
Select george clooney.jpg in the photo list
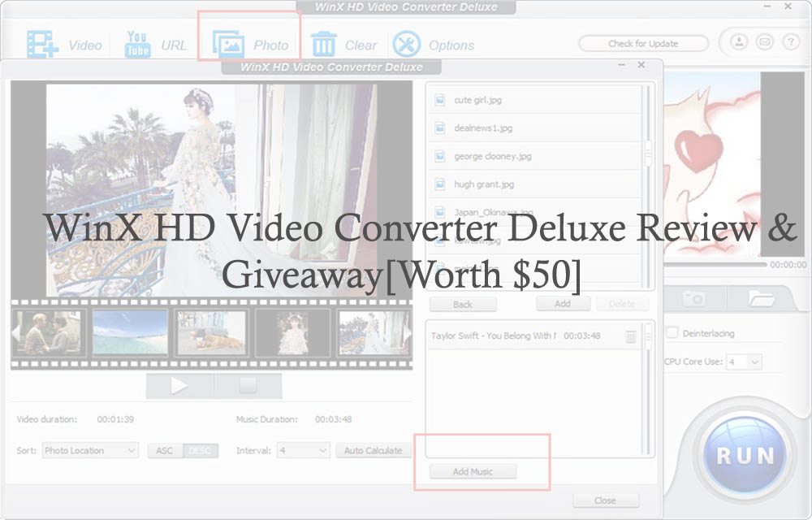[535, 156]
